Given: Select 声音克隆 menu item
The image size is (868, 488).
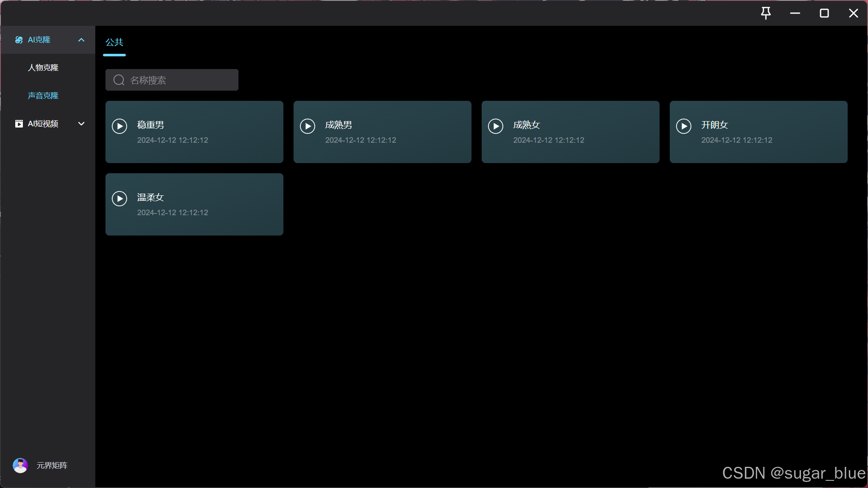Looking at the screenshot, I should [43, 96].
